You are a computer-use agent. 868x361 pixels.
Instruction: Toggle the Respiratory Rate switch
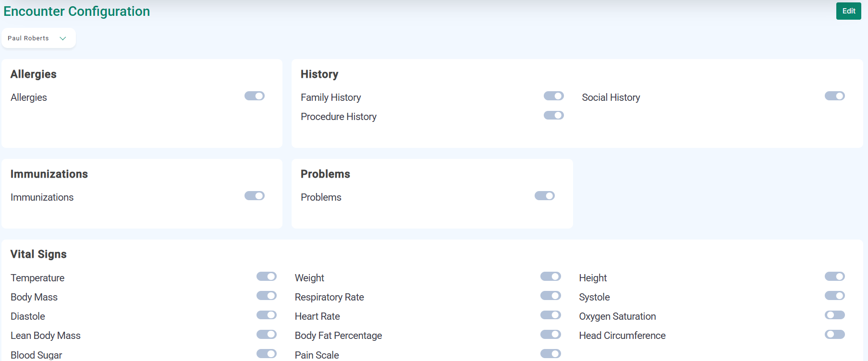[x=550, y=296]
